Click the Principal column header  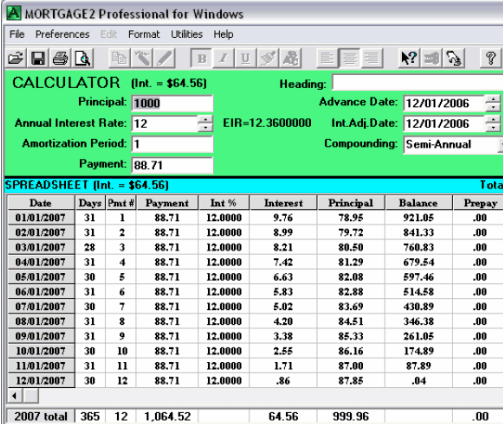coord(351,203)
